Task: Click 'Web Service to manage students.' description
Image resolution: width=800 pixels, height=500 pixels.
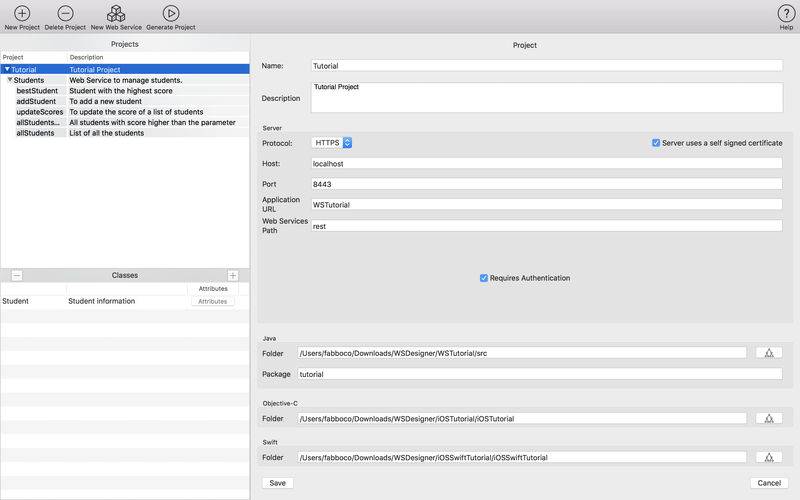Action: [x=126, y=80]
